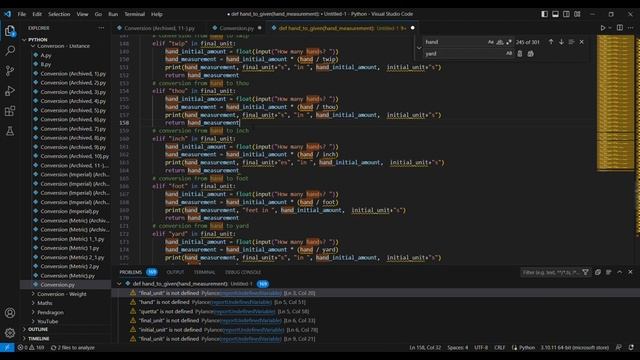Run the Python file with play button
This screenshot has height=360, width=640.
[602, 28]
